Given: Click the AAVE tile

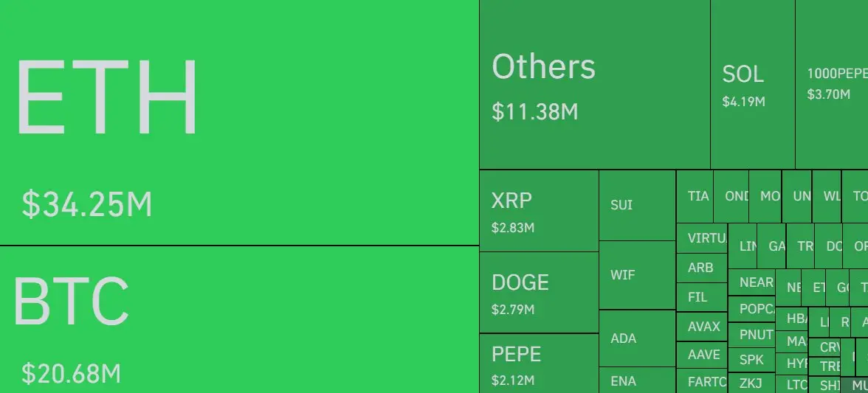Looking at the screenshot, I should (x=702, y=355).
